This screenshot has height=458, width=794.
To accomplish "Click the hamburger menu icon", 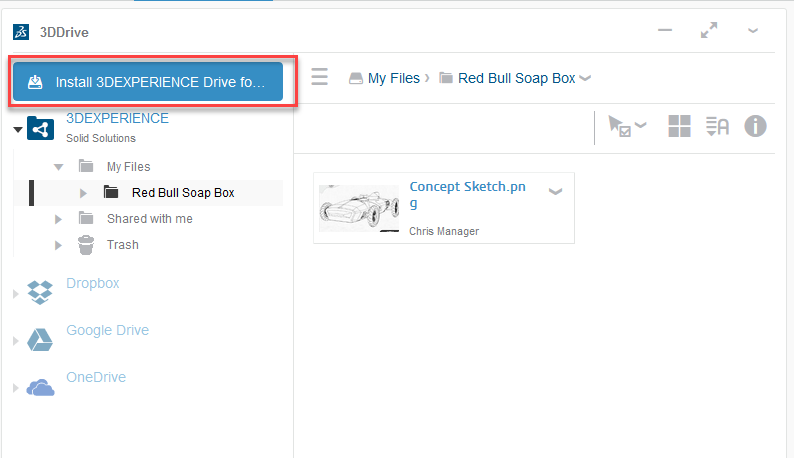I will pyautogui.click(x=319, y=78).
